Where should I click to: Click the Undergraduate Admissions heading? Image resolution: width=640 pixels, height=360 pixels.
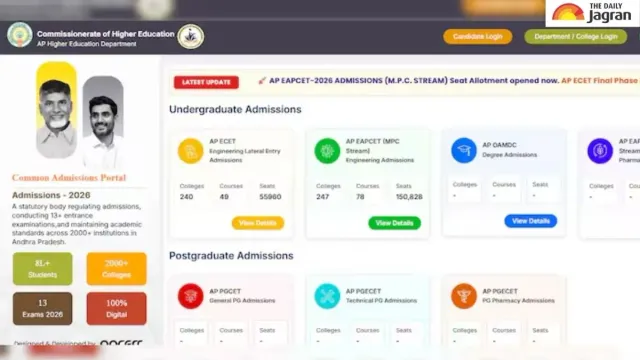point(235,109)
